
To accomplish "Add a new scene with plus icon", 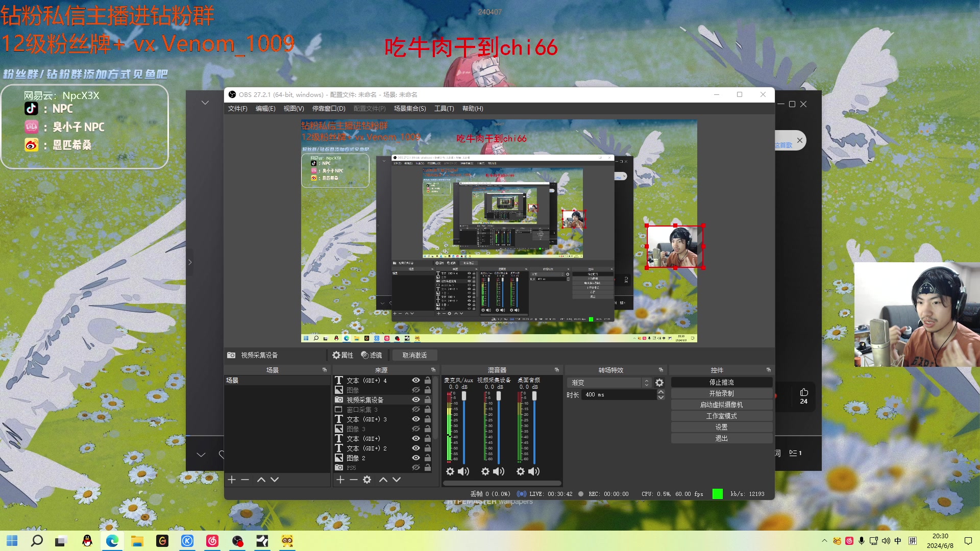I will tap(232, 480).
